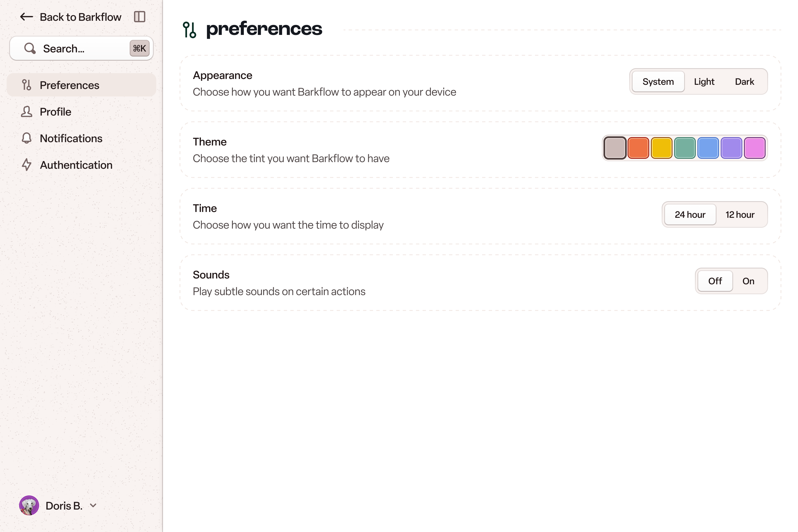
Task: Expand the Doris B. account chevron
Action: point(93,505)
